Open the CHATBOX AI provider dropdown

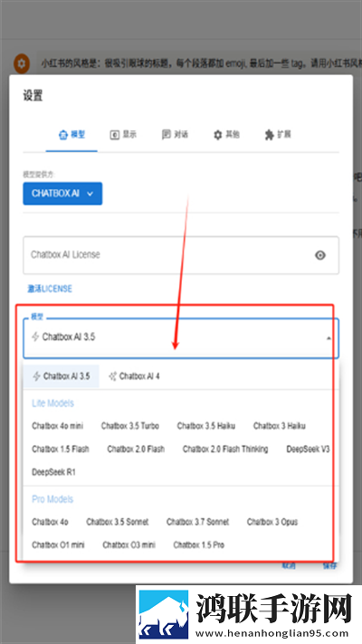click(62, 194)
